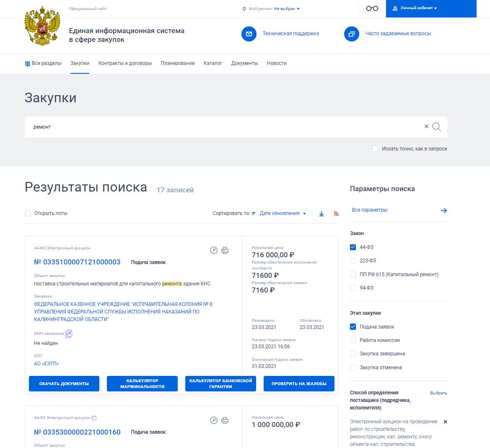Clear the search field with X icon
The width and height of the screenshot is (490, 448).
point(426,127)
